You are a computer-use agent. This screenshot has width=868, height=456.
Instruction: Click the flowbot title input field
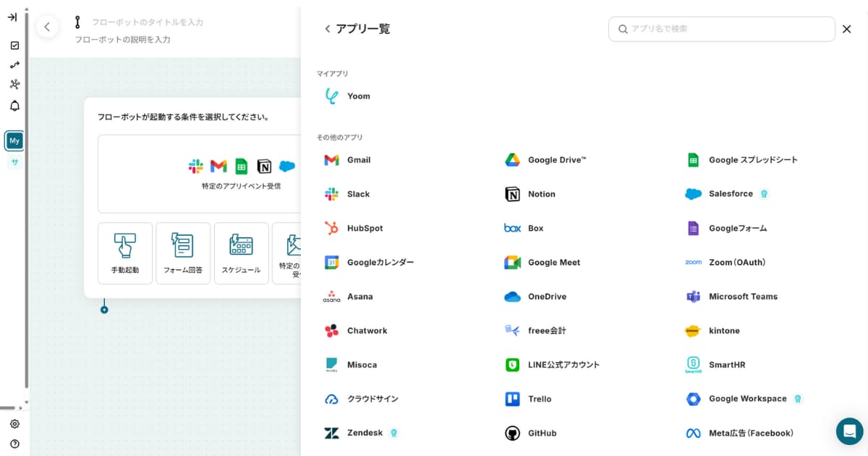(148, 22)
